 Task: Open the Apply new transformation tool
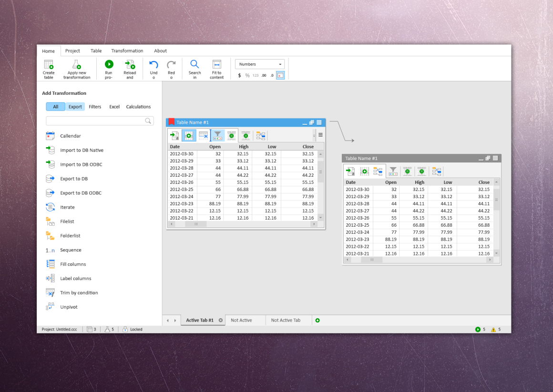coord(77,69)
